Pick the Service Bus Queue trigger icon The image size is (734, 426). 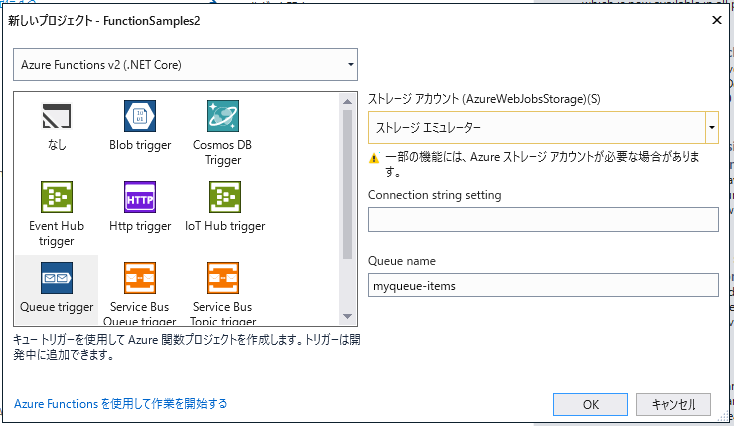click(x=140, y=278)
